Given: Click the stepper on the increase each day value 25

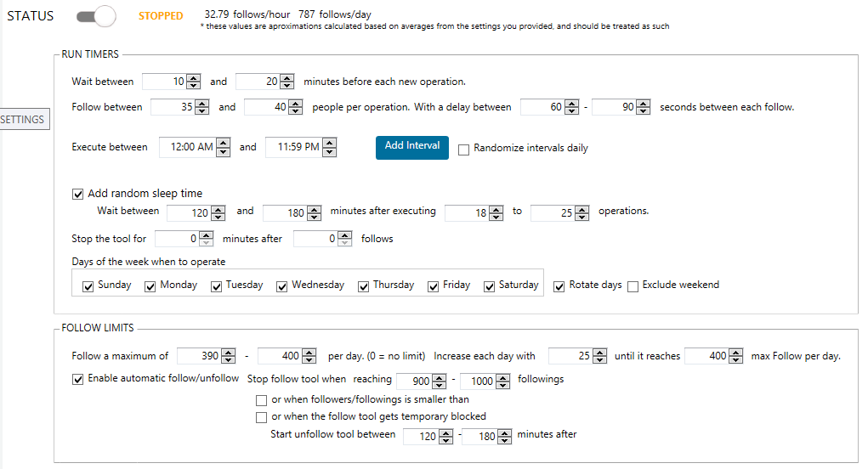Looking at the screenshot, I should tap(599, 356).
